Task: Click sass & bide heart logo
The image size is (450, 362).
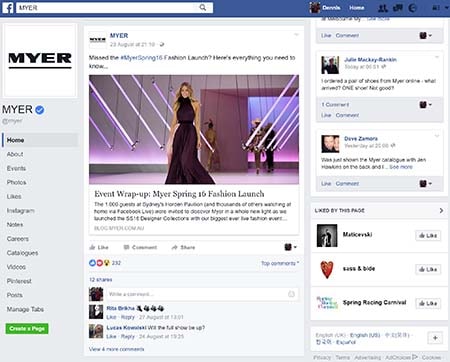Action: (x=327, y=269)
